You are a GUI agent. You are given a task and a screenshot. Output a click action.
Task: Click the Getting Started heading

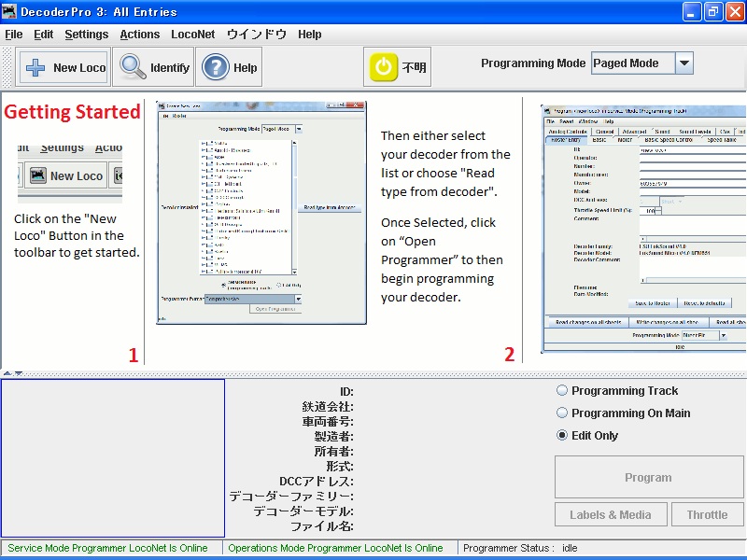coord(73,112)
